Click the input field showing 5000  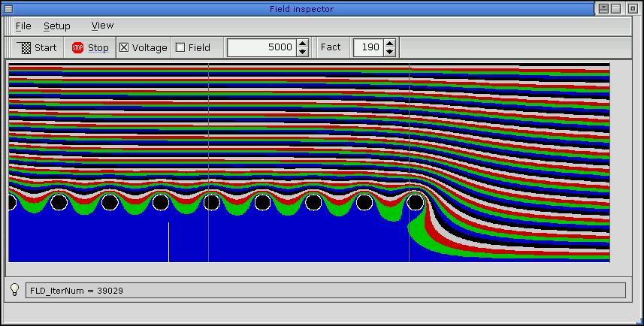(261, 47)
